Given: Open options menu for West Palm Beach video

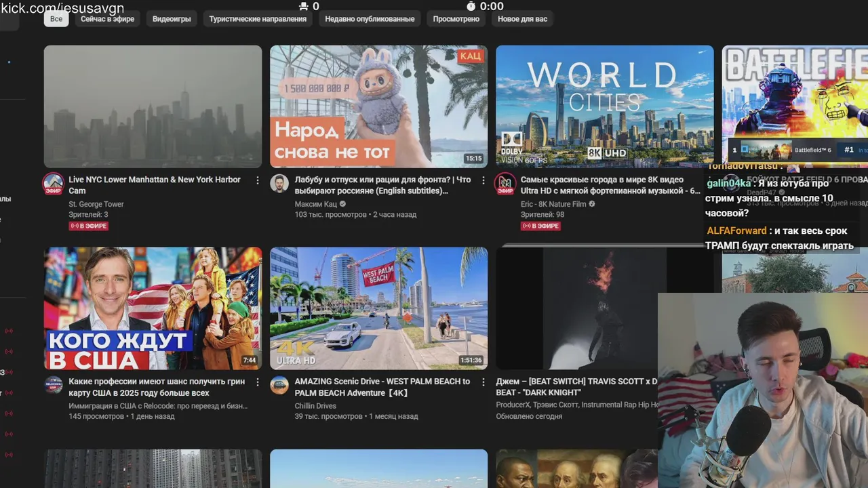Looking at the screenshot, I should [483, 382].
